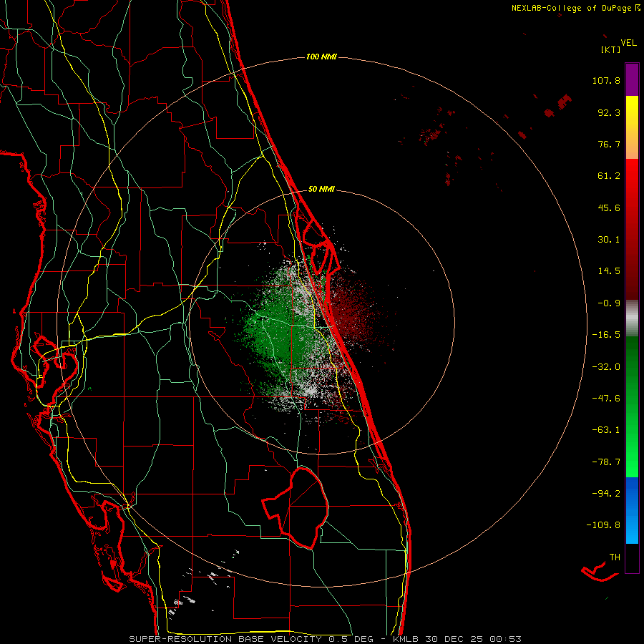Click the purple segment of the color bar
644x644 pixels.
632,80
